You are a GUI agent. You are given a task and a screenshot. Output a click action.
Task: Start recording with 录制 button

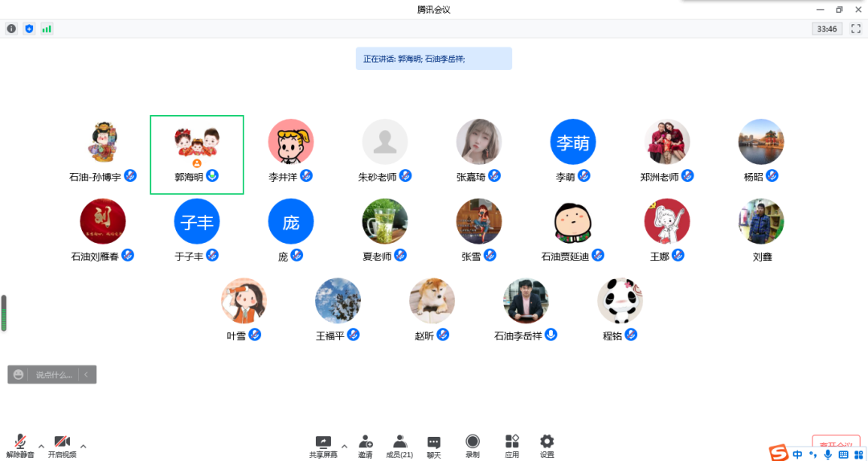(473, 446)
